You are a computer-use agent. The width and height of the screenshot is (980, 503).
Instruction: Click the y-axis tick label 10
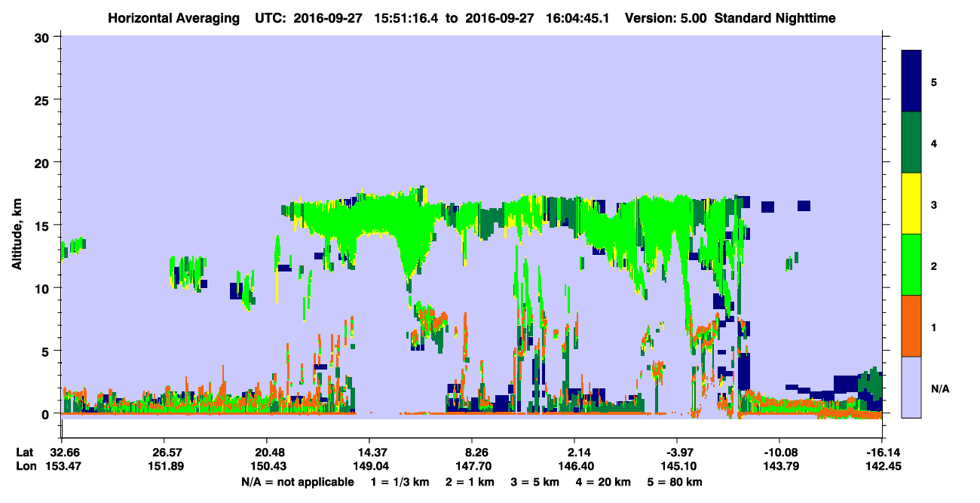(x=44, y=288)
